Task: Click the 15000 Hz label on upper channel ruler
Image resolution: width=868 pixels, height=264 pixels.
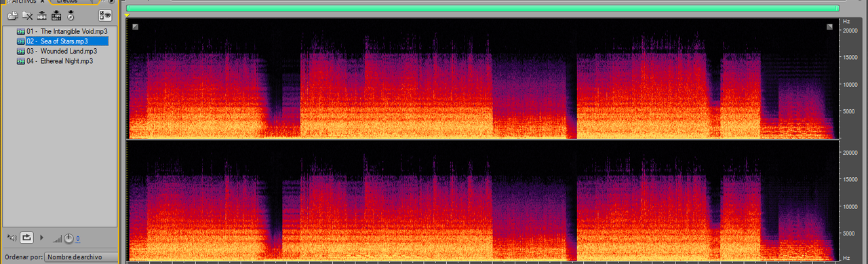Action: point(851,58)
